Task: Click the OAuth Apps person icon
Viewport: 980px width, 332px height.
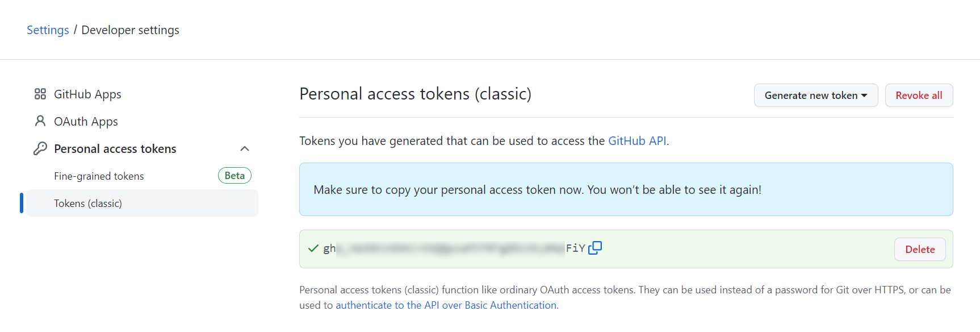Action: click(40, 121)
